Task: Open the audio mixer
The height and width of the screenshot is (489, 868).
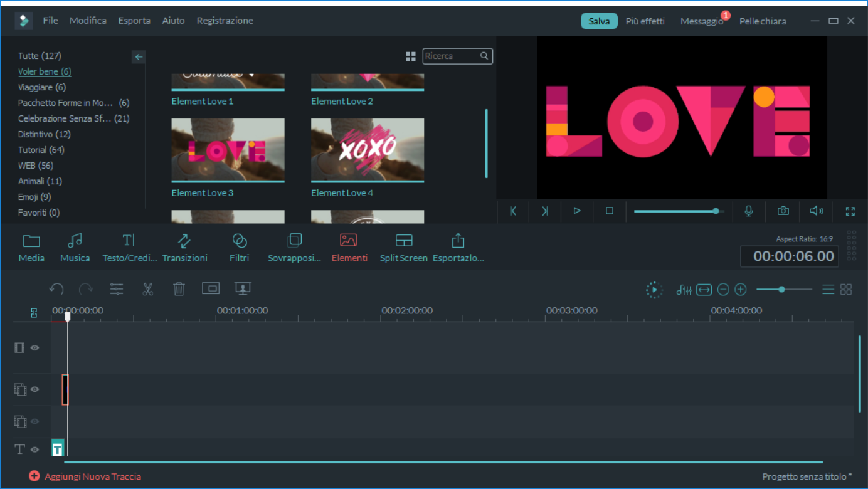Action: [684, 290]
